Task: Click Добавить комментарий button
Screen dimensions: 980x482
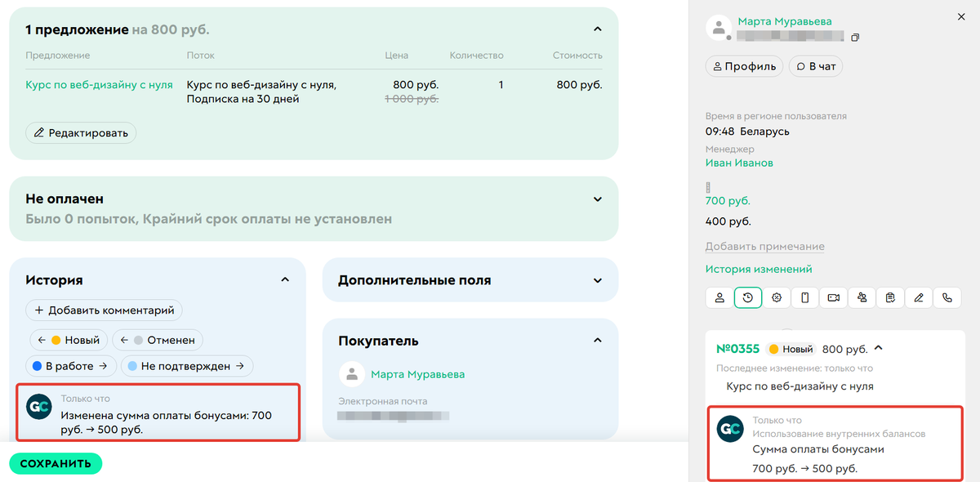Action: pos(105,310)
